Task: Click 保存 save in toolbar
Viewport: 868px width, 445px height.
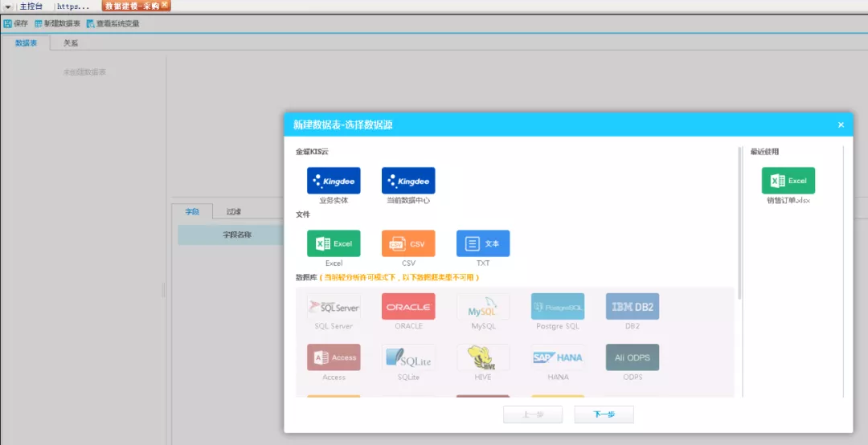Action: click(16, 23)
